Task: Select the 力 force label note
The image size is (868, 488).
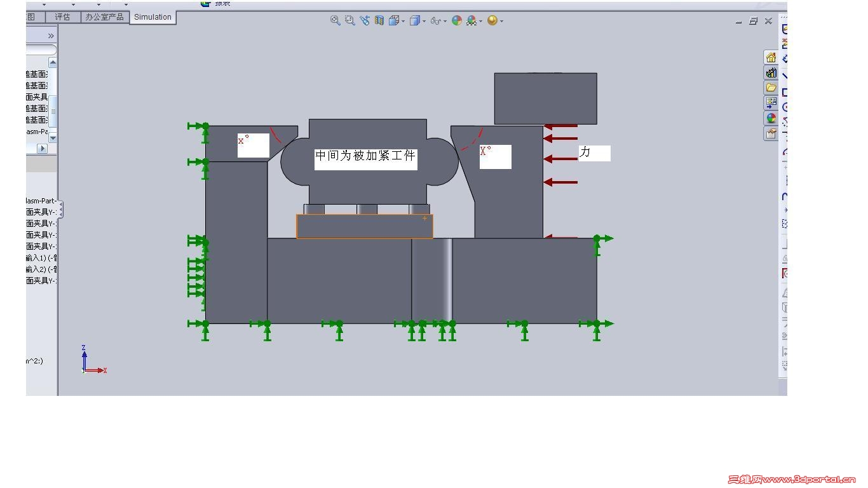Action: pyautogui.click(x=594, y=152)
